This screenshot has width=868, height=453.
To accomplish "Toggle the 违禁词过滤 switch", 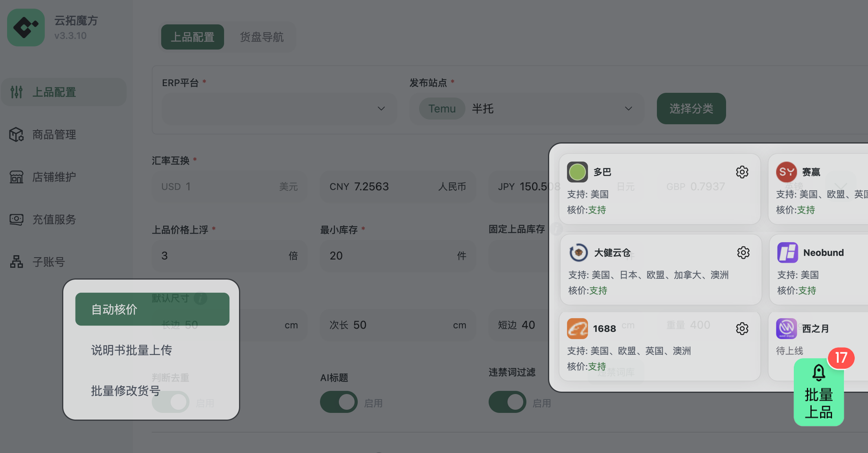I will tap(508, 402).
